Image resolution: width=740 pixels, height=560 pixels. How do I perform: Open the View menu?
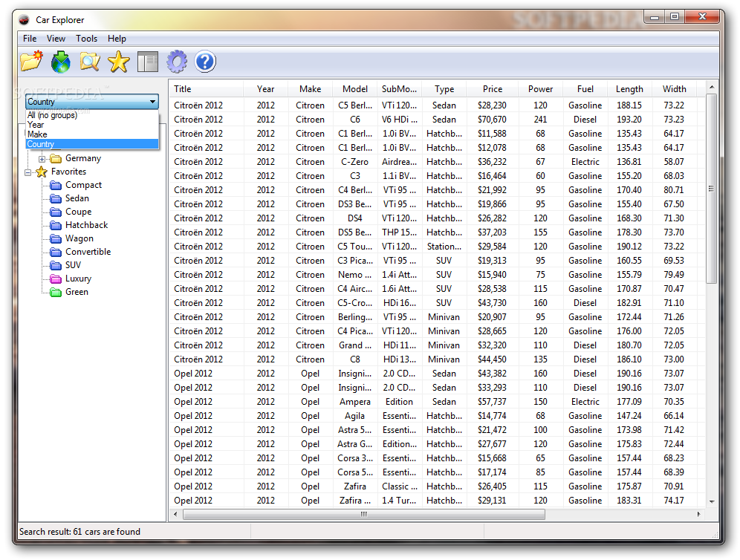click(56, 39)
